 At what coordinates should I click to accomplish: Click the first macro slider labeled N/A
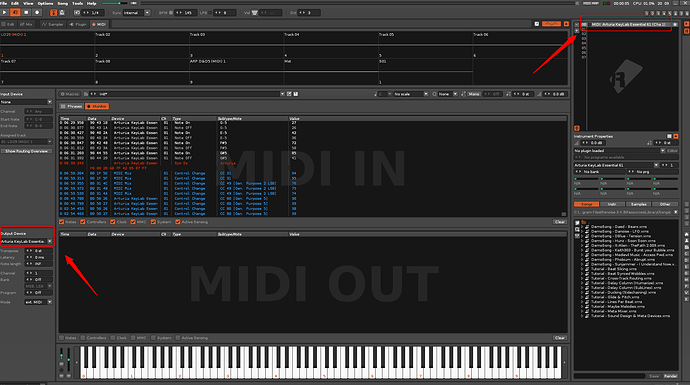tap(586, 179)
